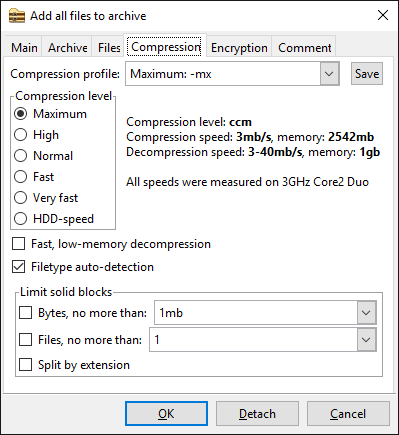Switch to the Comment tab
This screenshot has height=435, width=399.
[304, 48]
